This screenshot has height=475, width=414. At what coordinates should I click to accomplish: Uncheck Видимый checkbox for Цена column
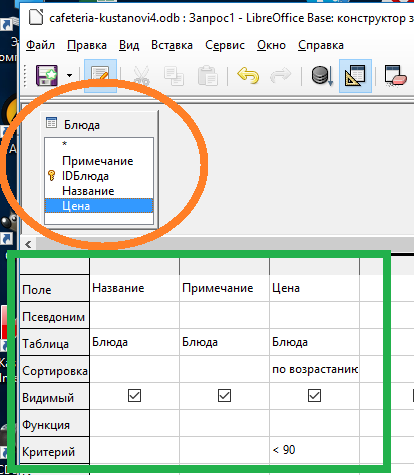point(314,396)
